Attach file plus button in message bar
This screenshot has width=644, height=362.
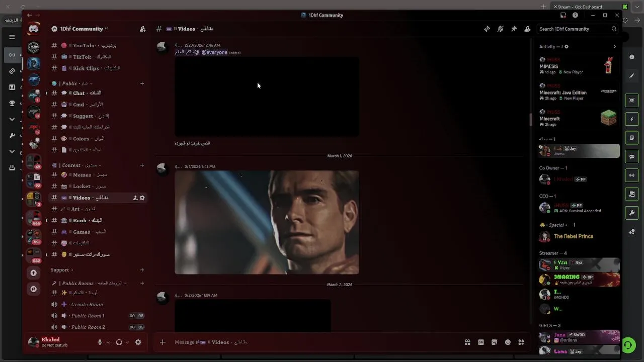point(163,342)
